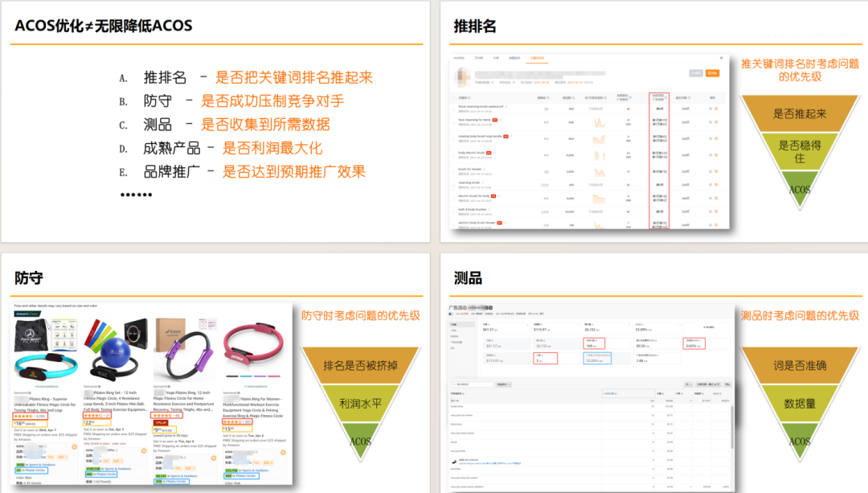Sort by the highlighted blue column header in table

628,393
